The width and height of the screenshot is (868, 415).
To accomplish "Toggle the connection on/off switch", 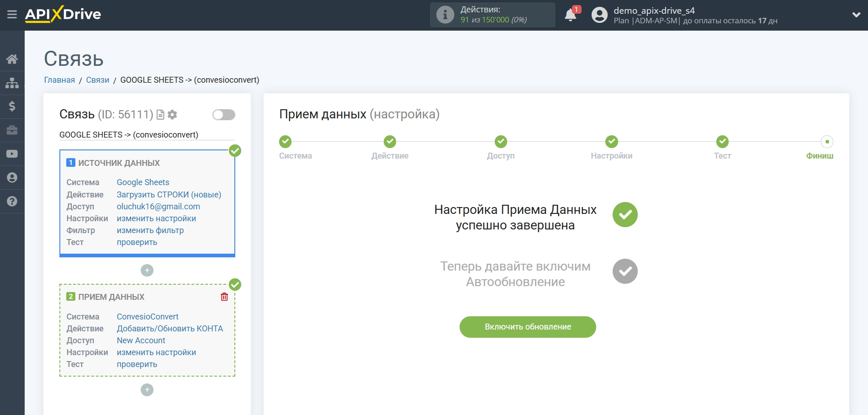I will click(223, 115).
